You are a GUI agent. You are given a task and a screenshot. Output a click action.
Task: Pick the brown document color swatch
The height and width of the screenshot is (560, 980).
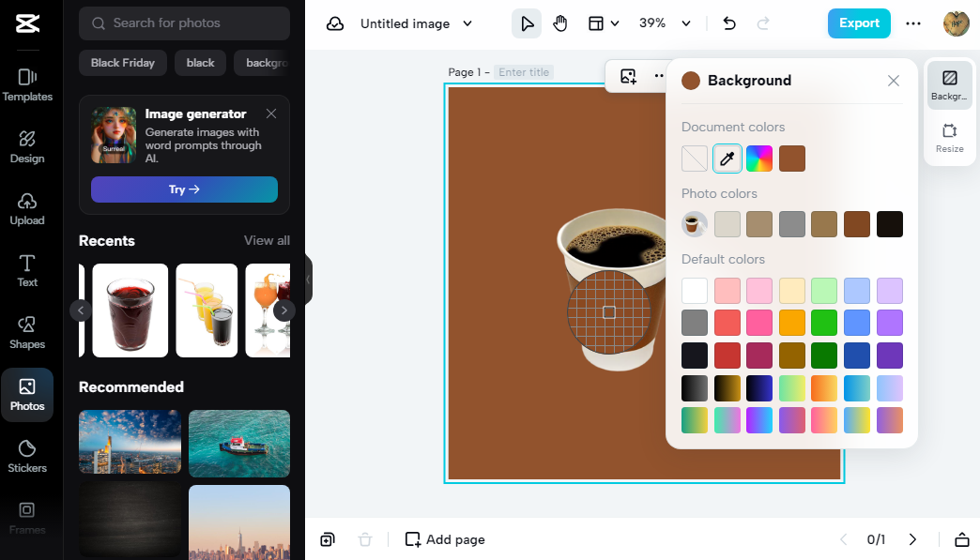point(792,159)
